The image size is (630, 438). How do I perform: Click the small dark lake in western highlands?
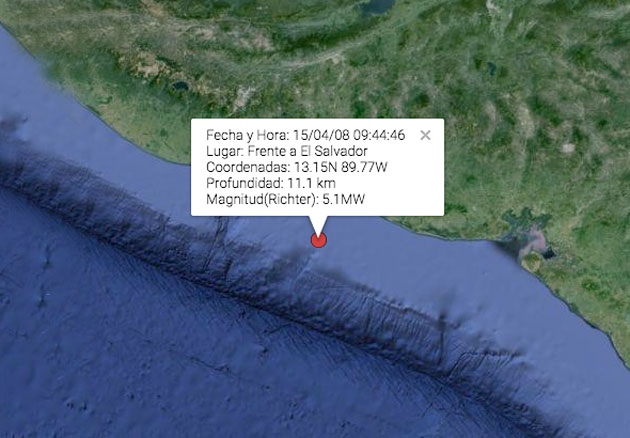(x=180, y=86)
